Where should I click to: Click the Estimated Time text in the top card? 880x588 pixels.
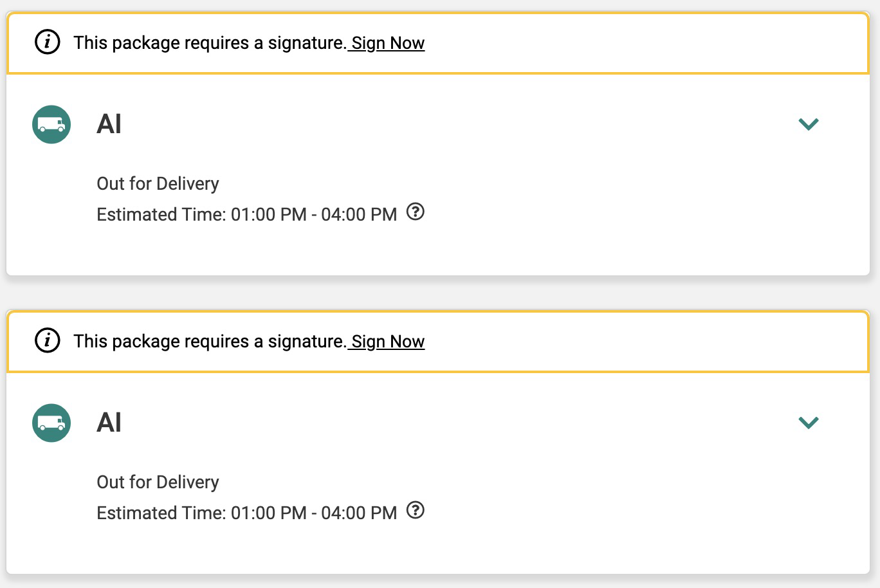coord(246,214)
